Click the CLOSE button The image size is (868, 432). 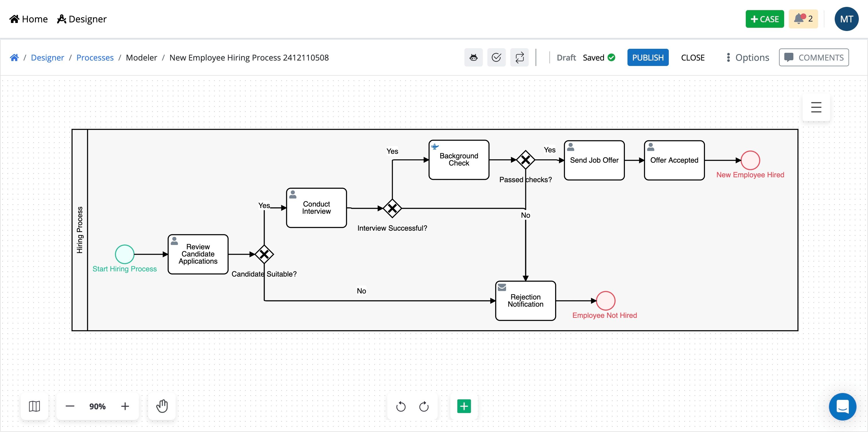[x=693, y=58]
